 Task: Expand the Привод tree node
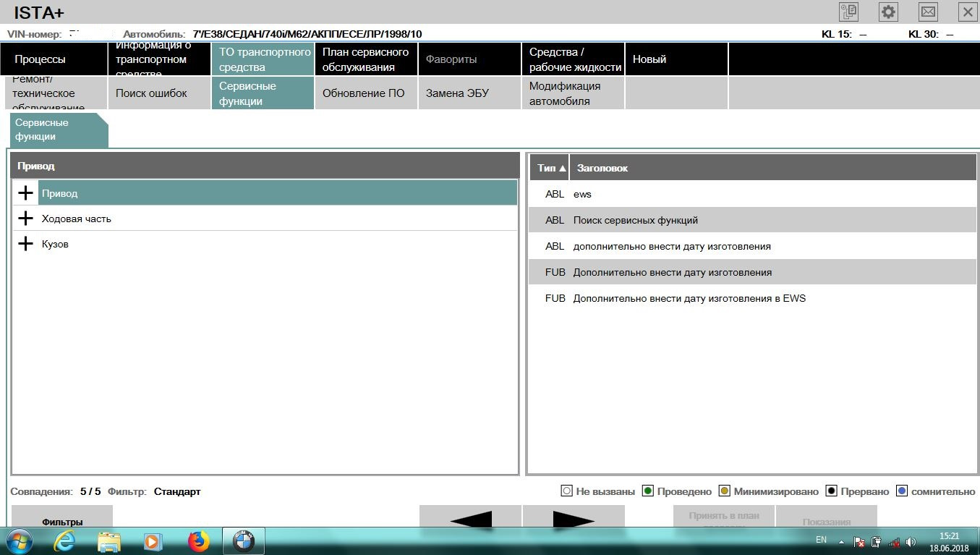click(26, 193)
